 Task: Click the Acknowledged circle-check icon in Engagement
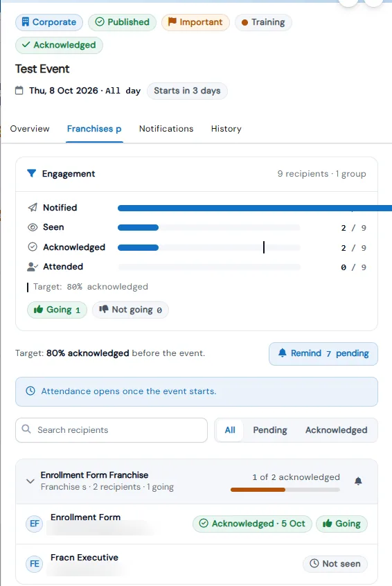[x=33, y=247]
